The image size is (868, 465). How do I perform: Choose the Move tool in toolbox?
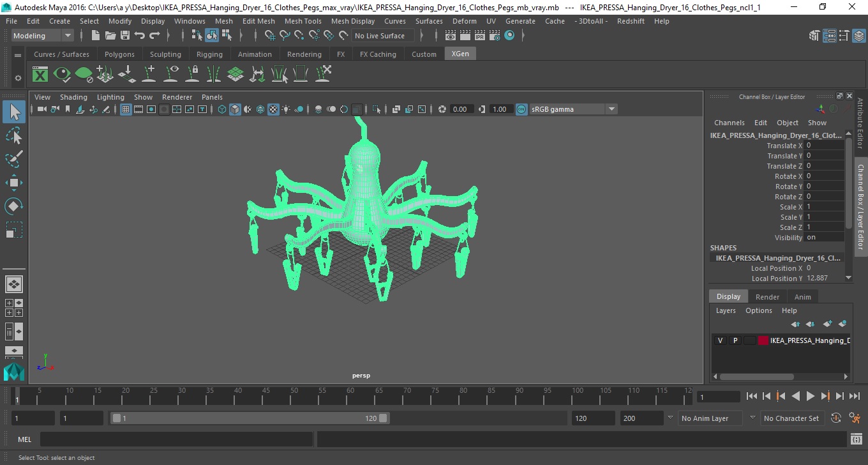pyautogui.click(x=14, y=183)
